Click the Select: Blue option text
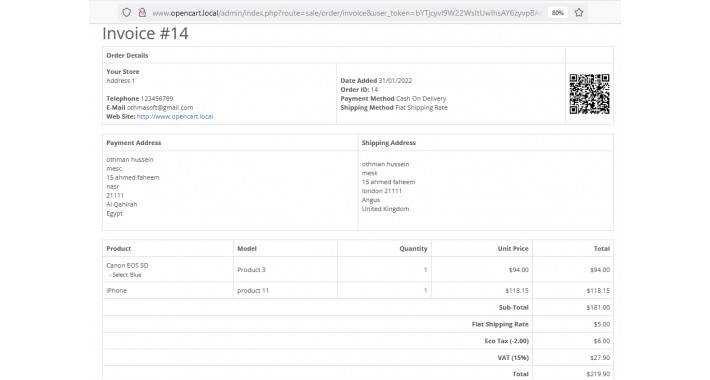The height and width of the screenshot is (380, 710). pyautogui.click(x=125, y=275)
